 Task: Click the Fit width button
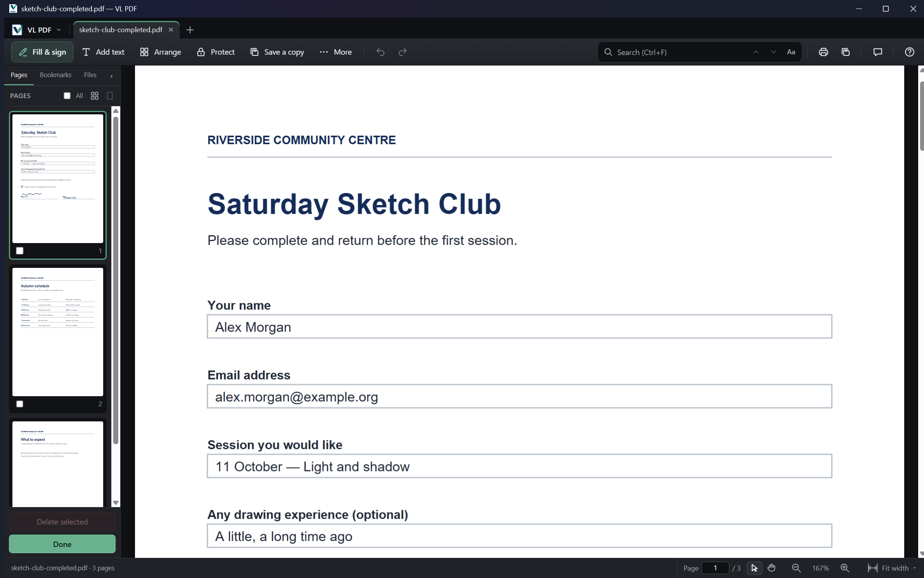coord(888,568)
